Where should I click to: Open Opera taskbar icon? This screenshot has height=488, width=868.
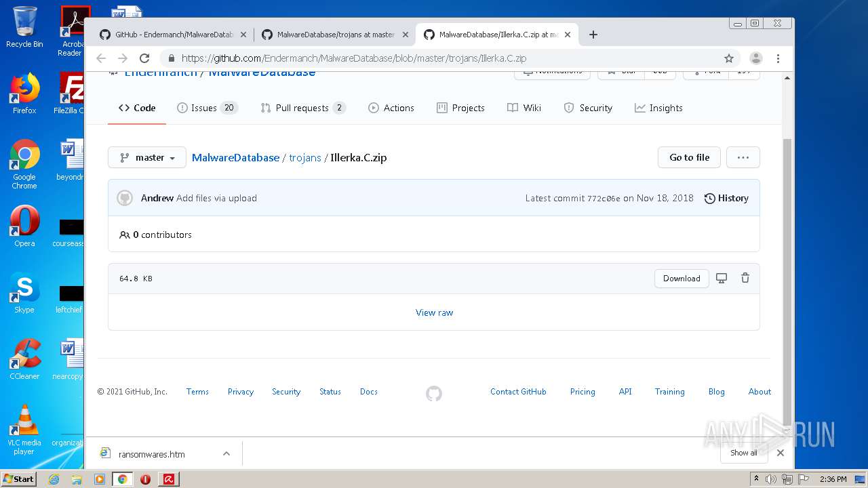pyautogui.click(x=144, y=479)
